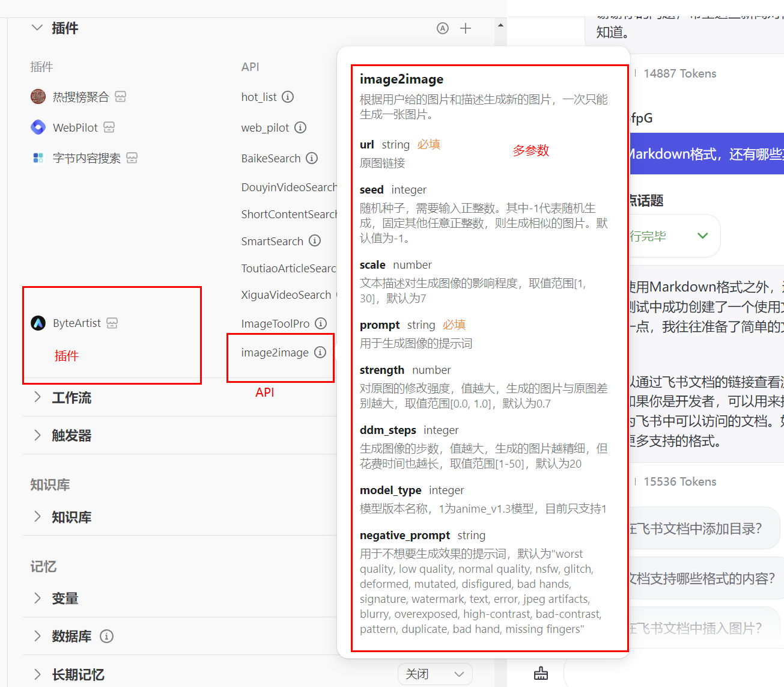784x687 pixels.
Task: Click the 15536 Tokens label
Action: click(x=680, y=481)
